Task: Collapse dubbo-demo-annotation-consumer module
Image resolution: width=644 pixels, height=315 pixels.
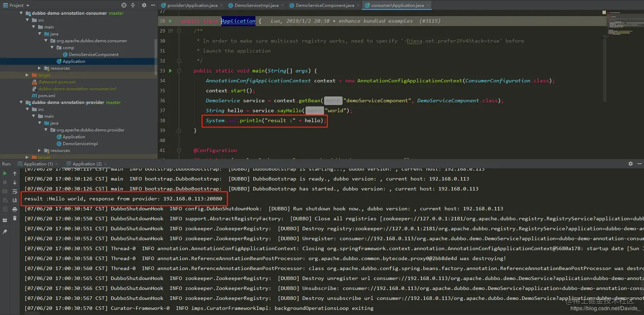Action: pyautogui.click(x=22, y=13)
